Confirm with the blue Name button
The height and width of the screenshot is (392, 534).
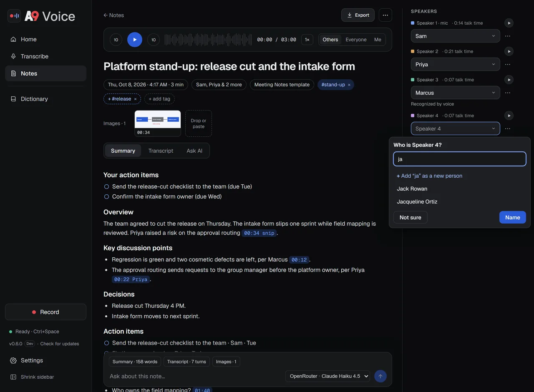(512, 217)
